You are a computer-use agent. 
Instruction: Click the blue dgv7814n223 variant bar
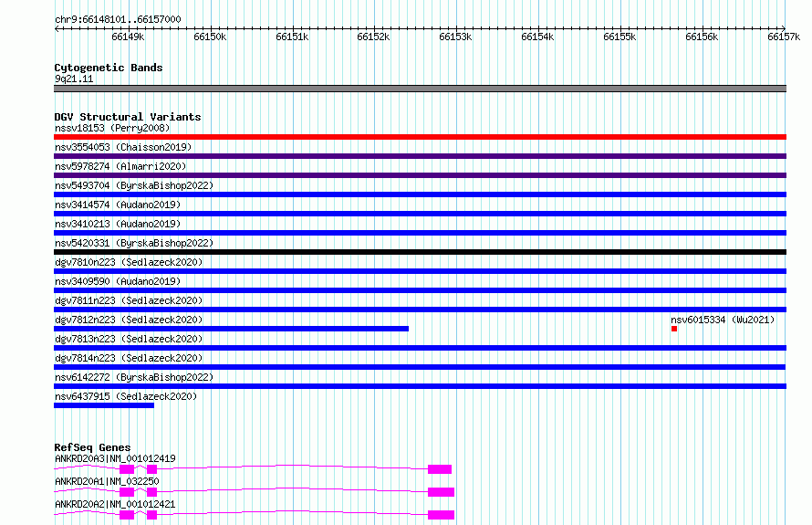[x=420, y=367]
